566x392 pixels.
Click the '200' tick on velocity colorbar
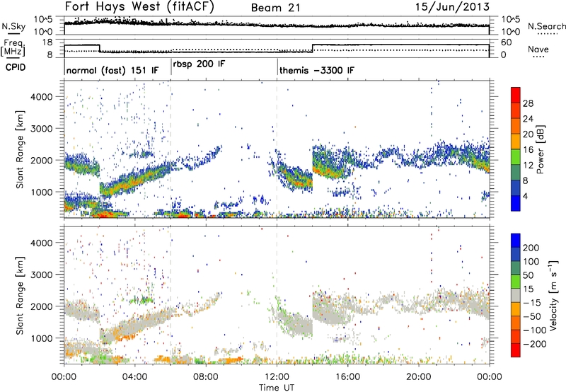tap(531, 248)
